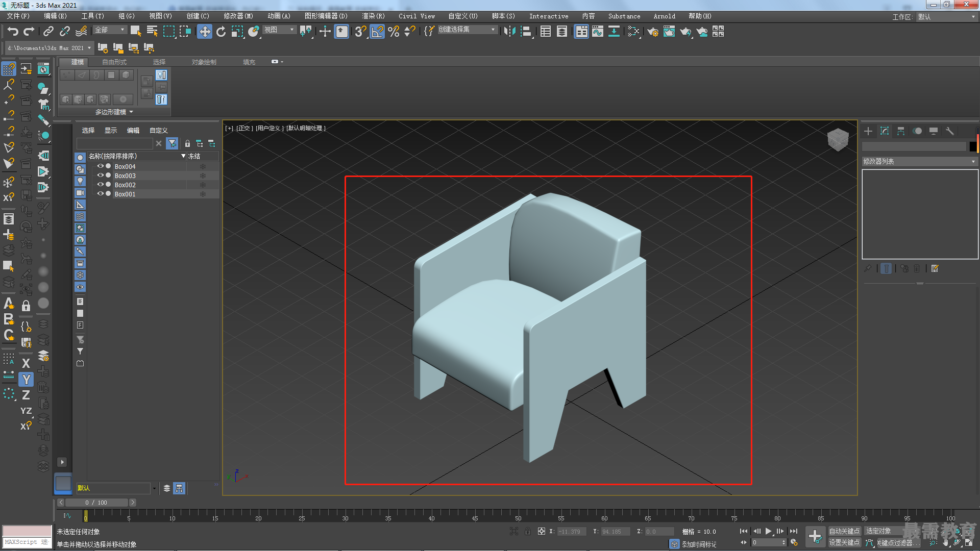Screen dimensions: 980x551
Task: Open the '创建选择集' named selection dropdown
Action: pos(467,30)
